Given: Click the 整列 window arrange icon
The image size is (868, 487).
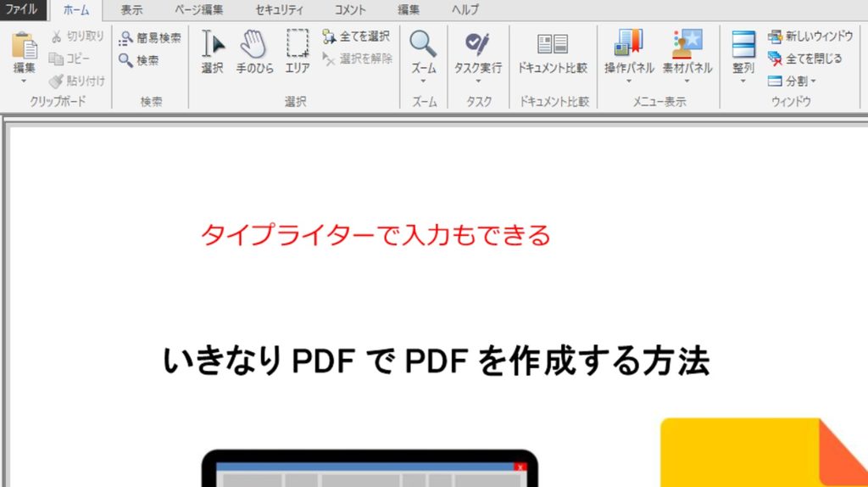Looking at the screenshot, I should click(x=743, y=44).
